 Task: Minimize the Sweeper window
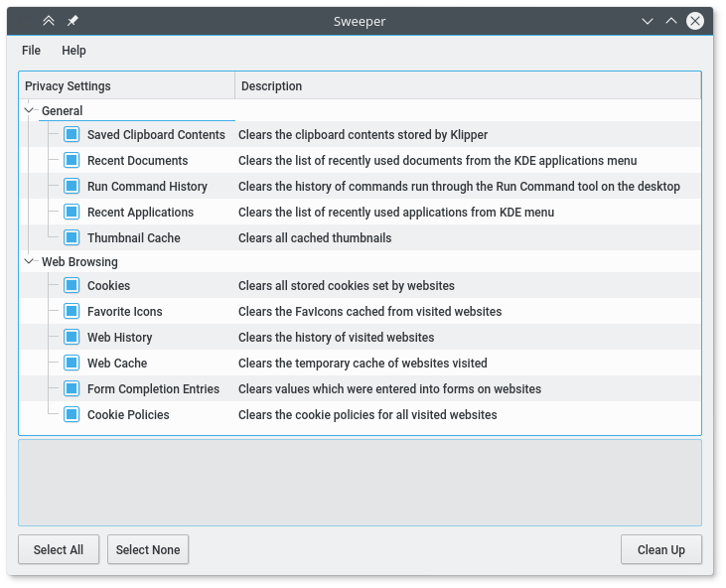pyautogui.click(x=648, y=21)
